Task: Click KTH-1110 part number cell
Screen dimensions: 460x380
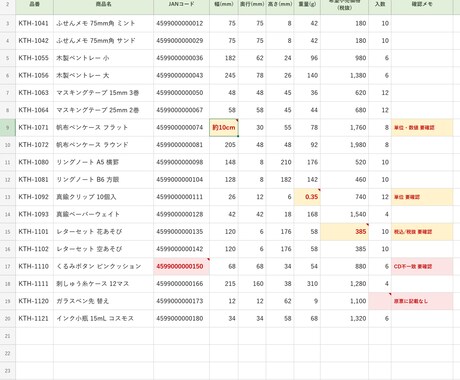Action: point(34,266)
